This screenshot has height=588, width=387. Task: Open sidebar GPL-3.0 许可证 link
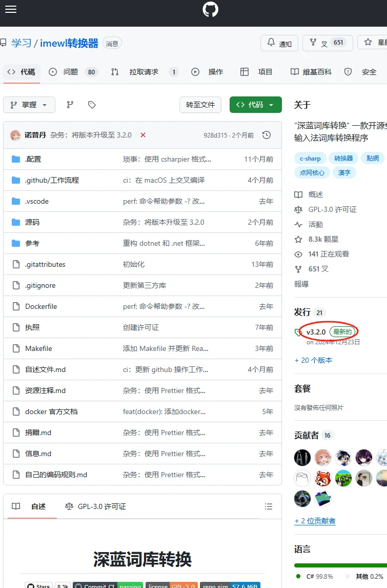[325, 209]
